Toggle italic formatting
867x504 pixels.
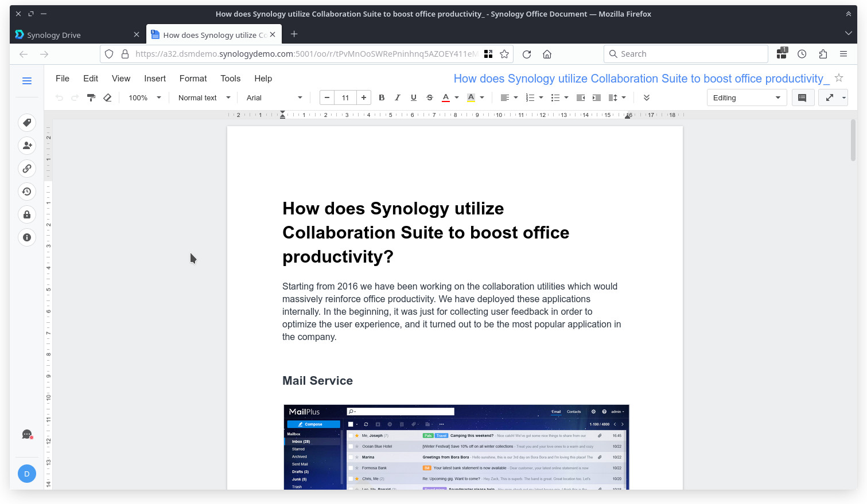398,97
